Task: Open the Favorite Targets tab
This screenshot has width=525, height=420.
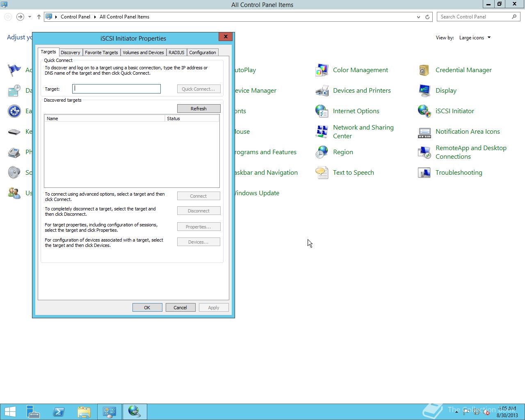Action: (101, 52)
